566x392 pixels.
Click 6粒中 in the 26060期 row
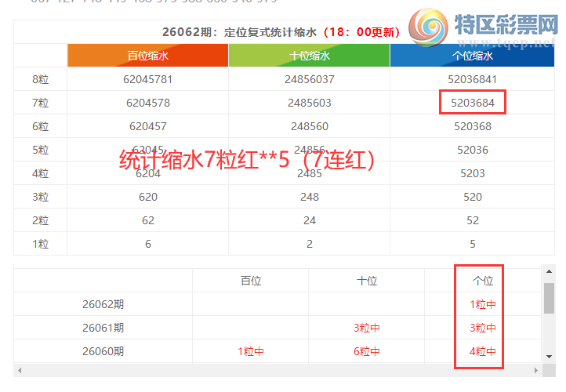pyautogui.click(x=367, y=351)
